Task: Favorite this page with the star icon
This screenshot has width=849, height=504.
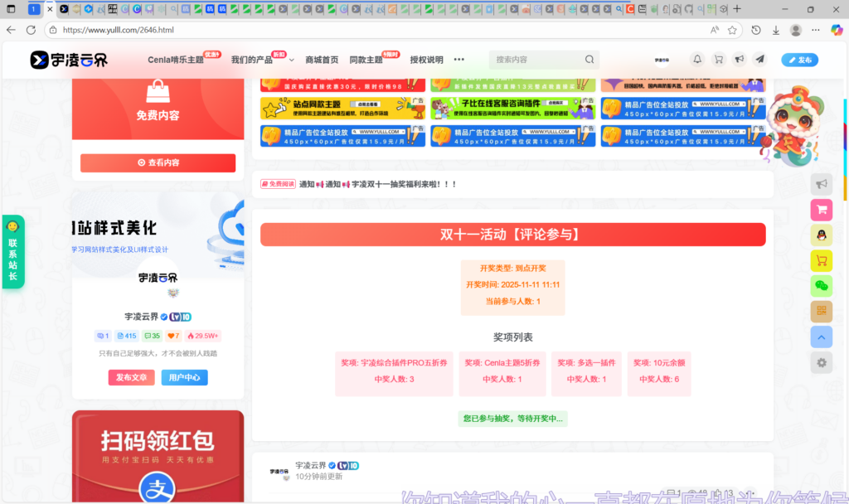Action: (732, 30)
